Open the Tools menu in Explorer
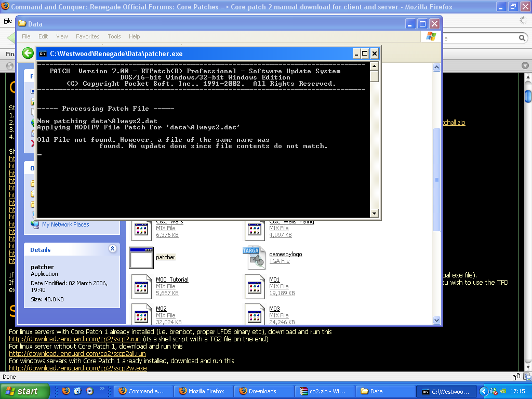 [114, 36]
